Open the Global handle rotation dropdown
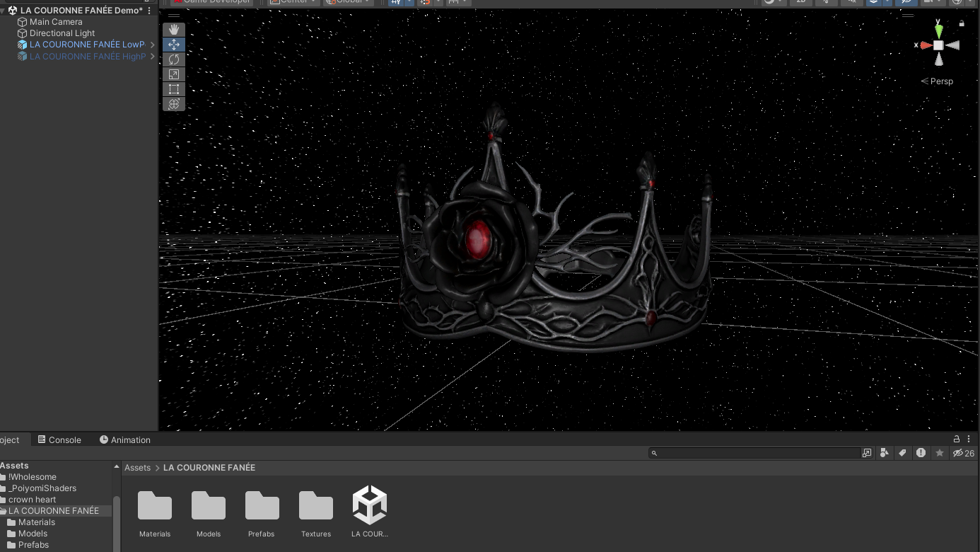Screen dimensions: 980x552 (349, 2)
